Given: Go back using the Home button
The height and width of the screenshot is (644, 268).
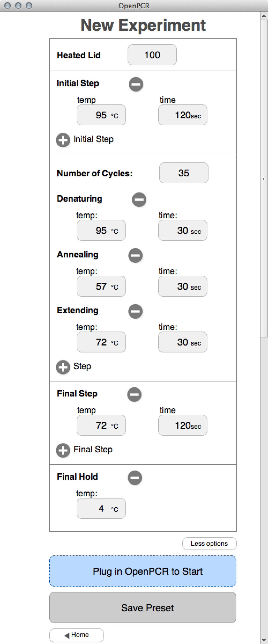Looking at the screenshot, I should pos(77,635).
